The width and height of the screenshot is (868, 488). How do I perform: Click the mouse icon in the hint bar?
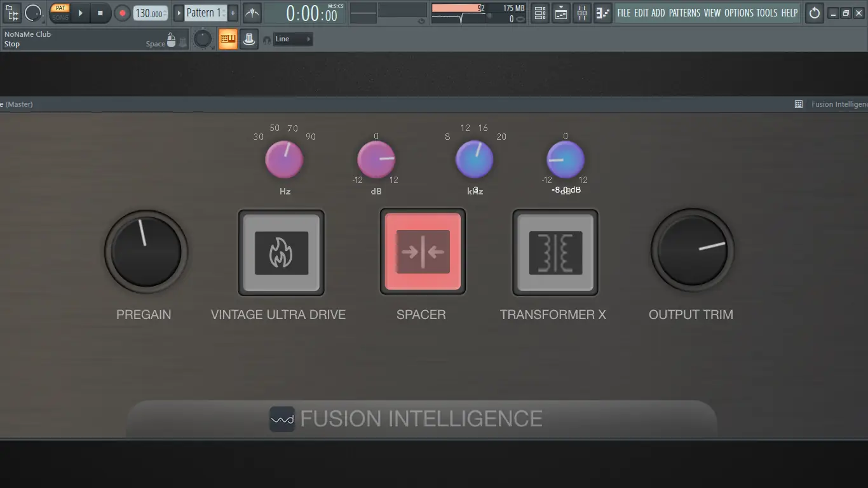pyautogui.click(x=170, y=41)
